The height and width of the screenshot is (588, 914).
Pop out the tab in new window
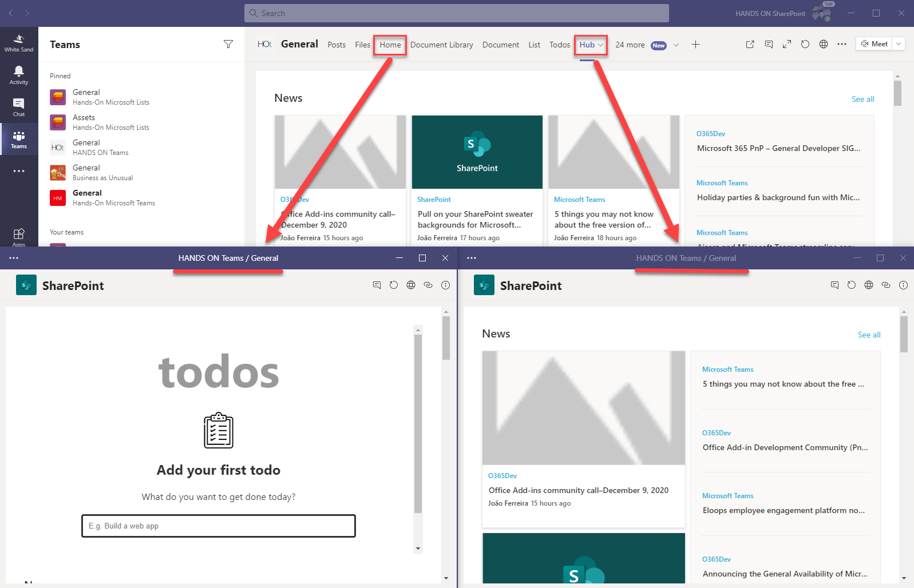point(750,44)
